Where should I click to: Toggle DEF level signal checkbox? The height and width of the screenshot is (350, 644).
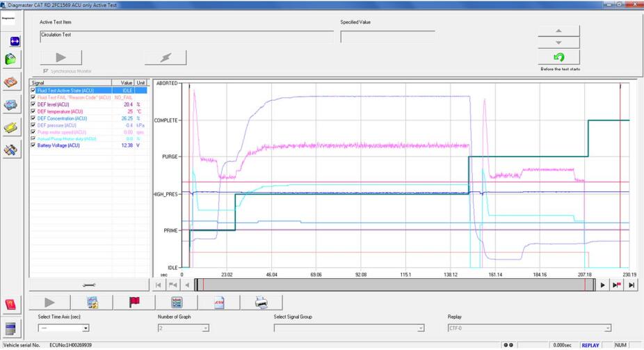pyautogui.click(x=33, y=104)
